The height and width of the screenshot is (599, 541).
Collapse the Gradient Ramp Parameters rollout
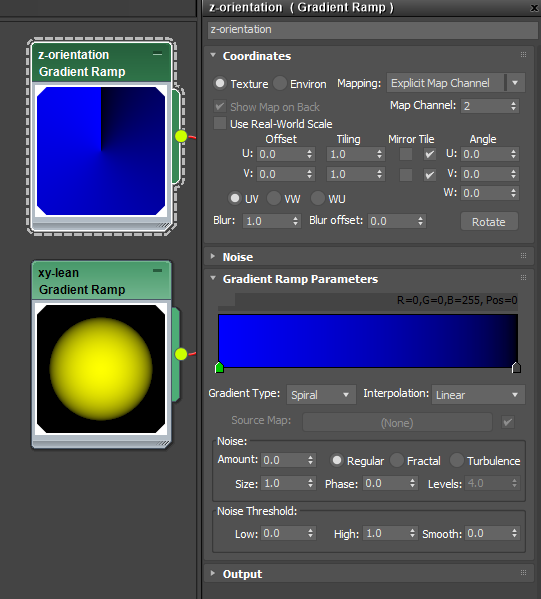(213, 278)
